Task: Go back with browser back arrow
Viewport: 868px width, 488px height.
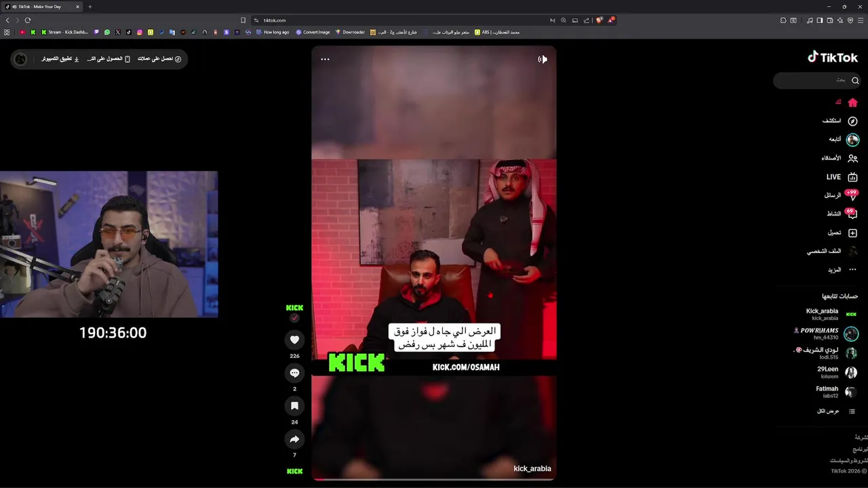Action: tap(7, 20)
